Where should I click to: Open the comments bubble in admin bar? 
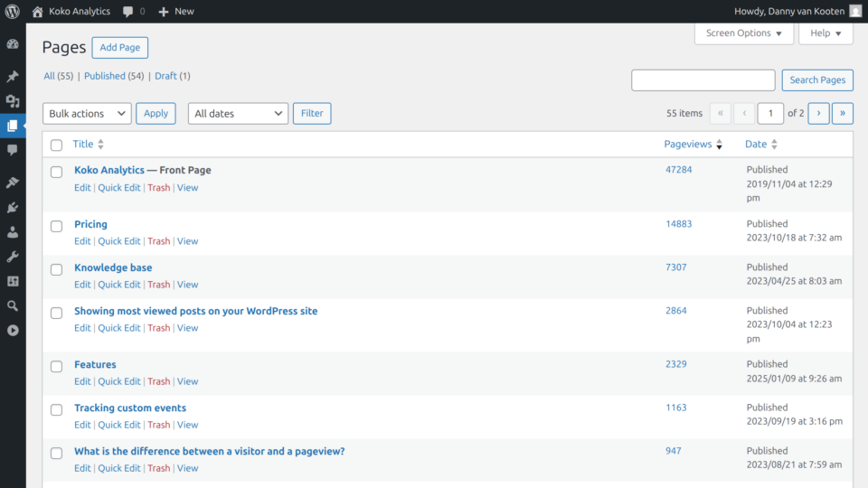127,11
